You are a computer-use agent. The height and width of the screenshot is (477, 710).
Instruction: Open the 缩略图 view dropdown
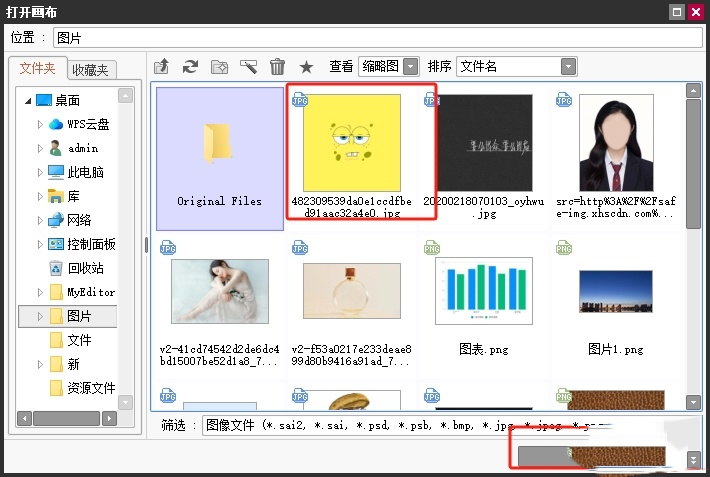click(x=389, y=67)
